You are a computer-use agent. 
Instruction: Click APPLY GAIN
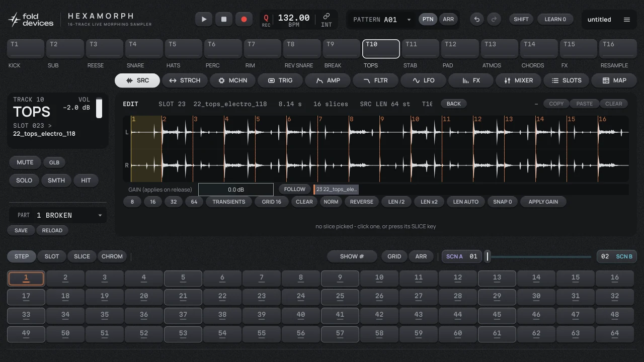tap(543, 202)
